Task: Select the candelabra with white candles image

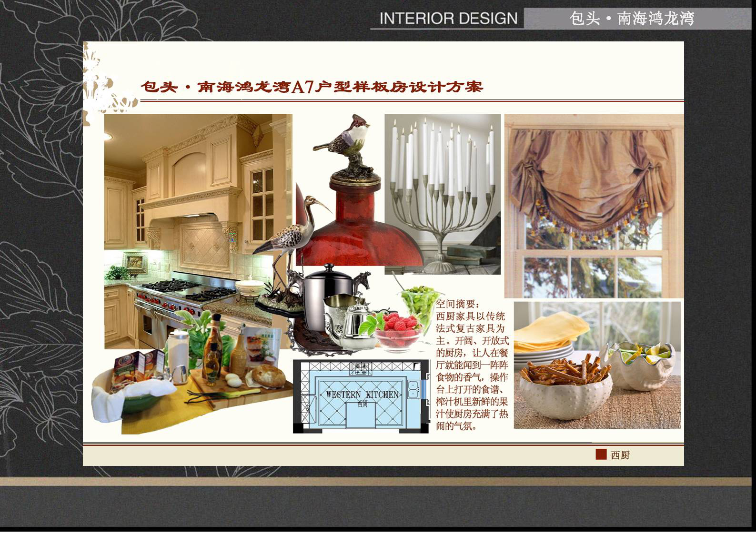Action: pos(443,194)
